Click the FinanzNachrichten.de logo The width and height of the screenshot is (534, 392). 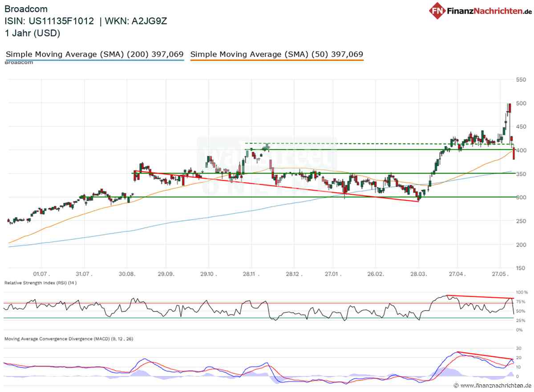point(481,10)
